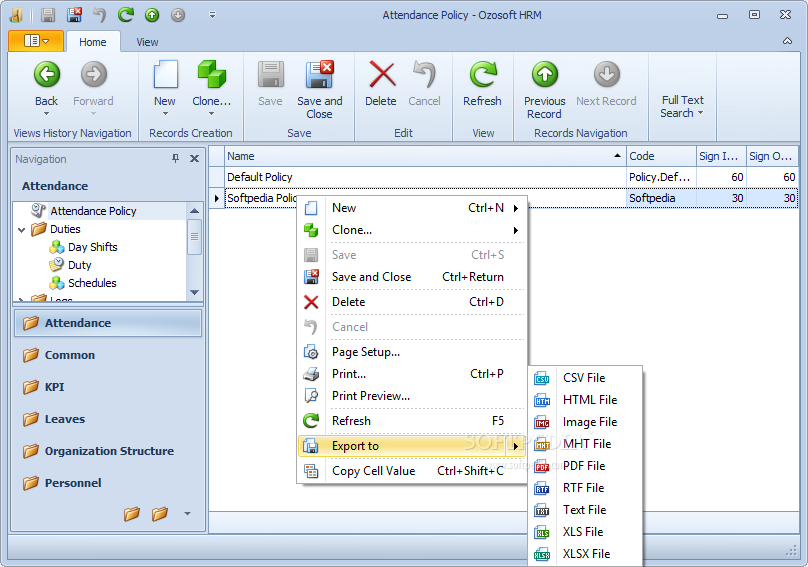
Task: Click the quick access Cancel undo icon
Action: (99, 15)
